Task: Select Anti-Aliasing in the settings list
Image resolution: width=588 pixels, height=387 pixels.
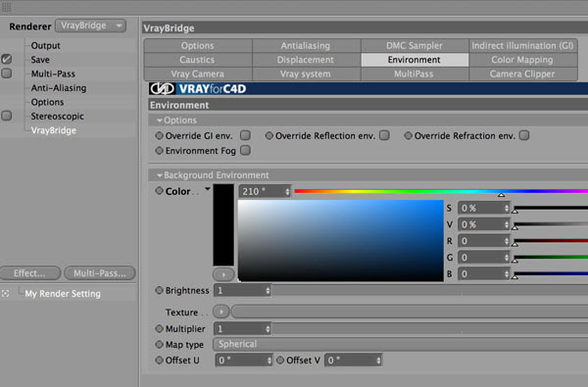Action: [59, 88]
